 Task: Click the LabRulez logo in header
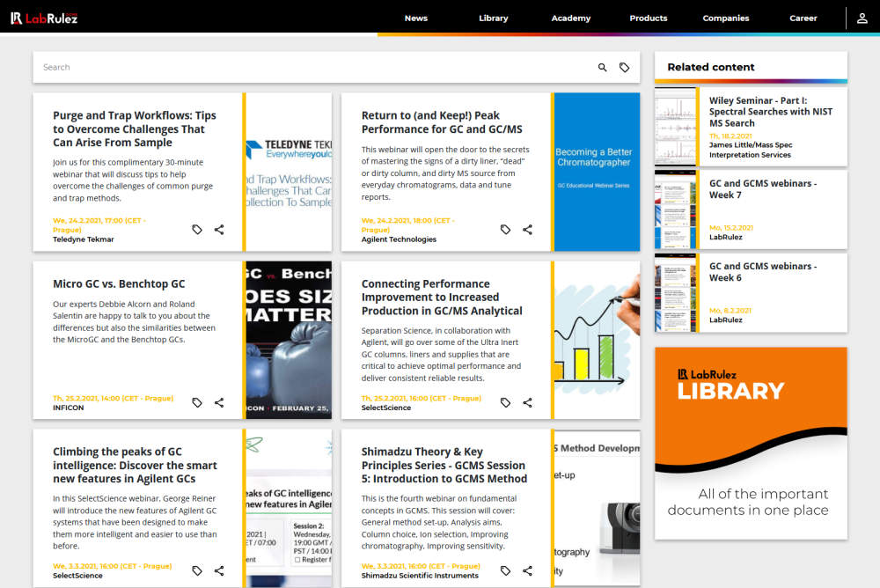[x=44, y=18]
